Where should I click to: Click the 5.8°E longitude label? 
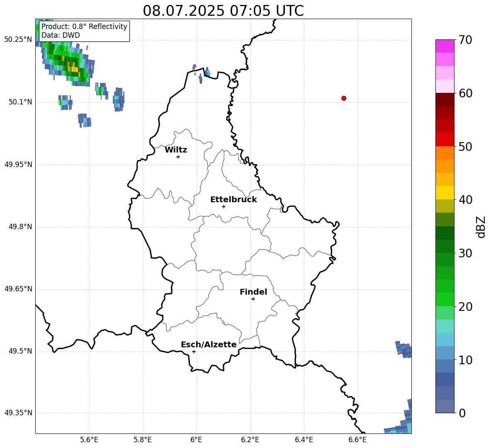(143, 440)
